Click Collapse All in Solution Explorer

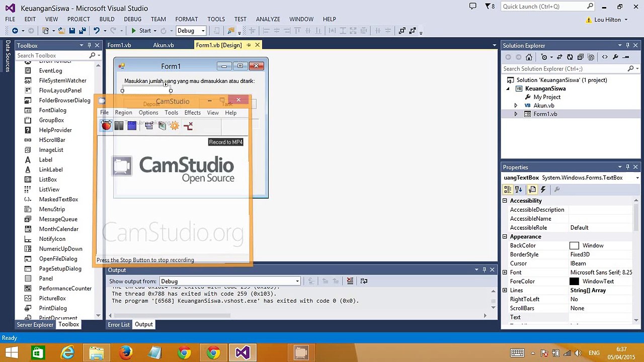[581, 57]
